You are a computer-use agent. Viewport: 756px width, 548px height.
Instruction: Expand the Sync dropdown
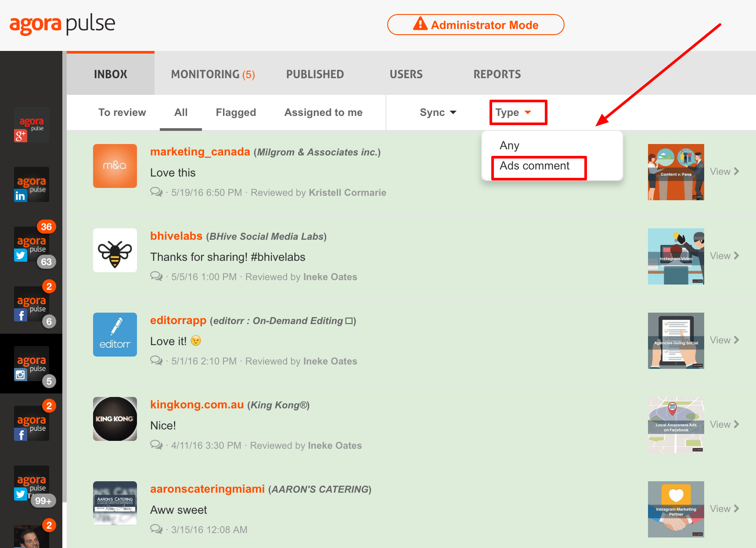point(438,112)
